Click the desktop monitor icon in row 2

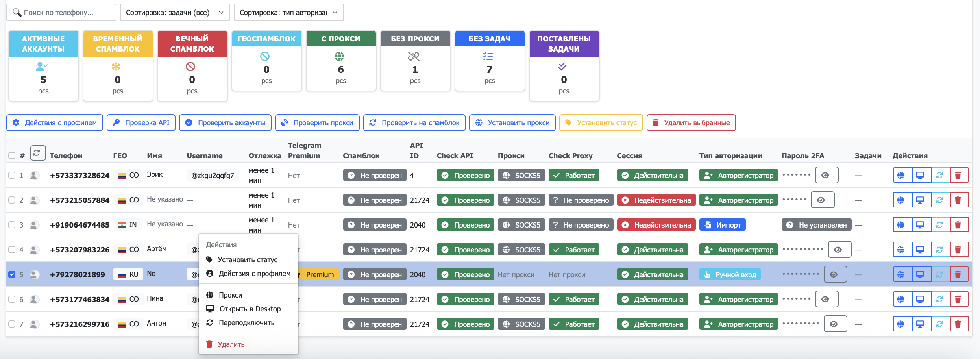pos(920,200)
